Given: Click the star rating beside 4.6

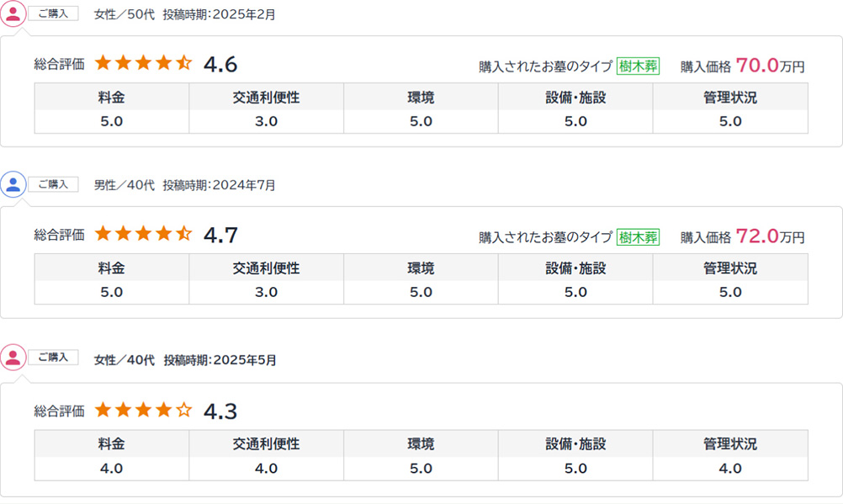Looking at the screenshot, I should click(144, 64).
